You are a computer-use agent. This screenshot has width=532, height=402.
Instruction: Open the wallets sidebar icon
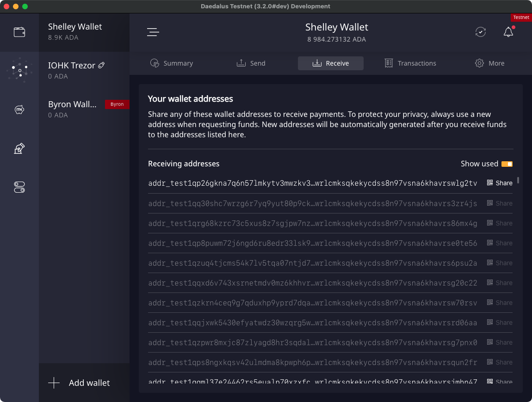click(x=19, y=32)
